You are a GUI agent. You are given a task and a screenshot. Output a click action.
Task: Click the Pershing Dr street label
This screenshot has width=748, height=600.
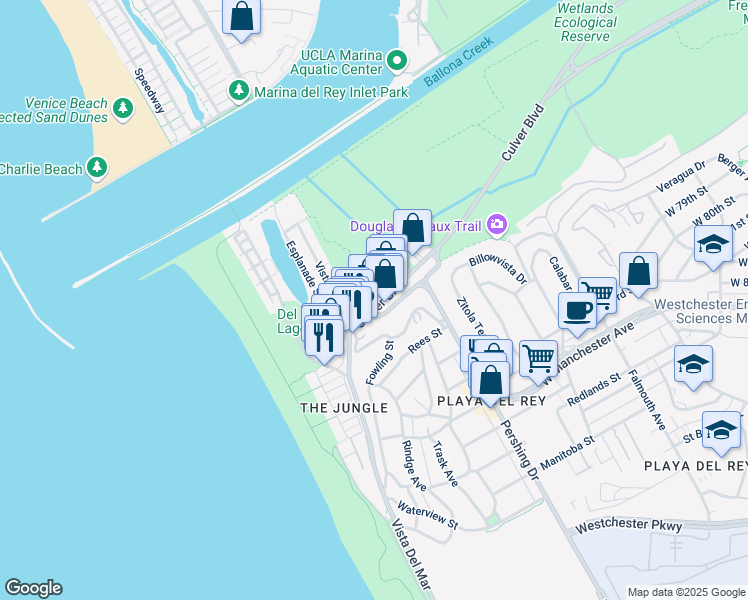click(520, 450)
